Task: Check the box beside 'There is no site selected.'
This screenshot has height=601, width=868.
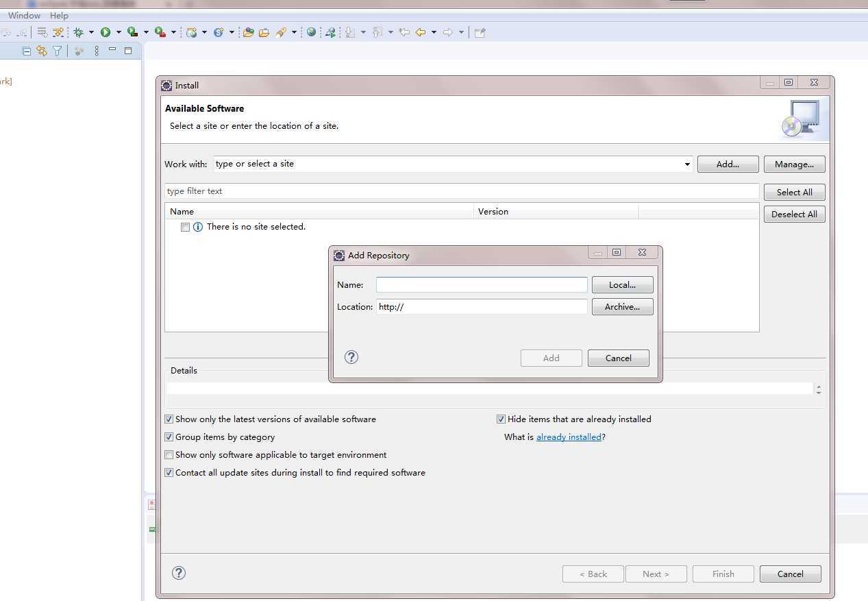Action: point(185,228)
